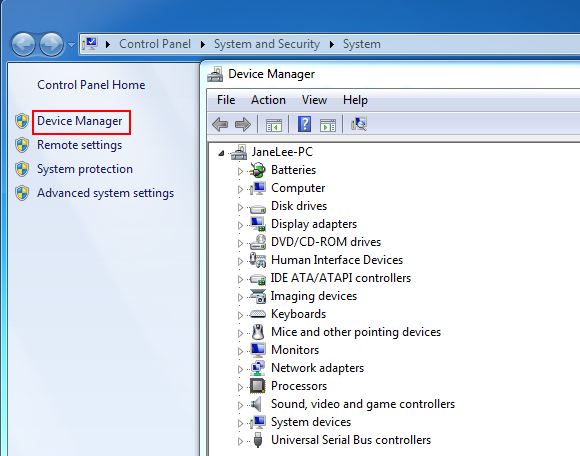Open the View menu
580x456 pixels.
tap(314, 100)
